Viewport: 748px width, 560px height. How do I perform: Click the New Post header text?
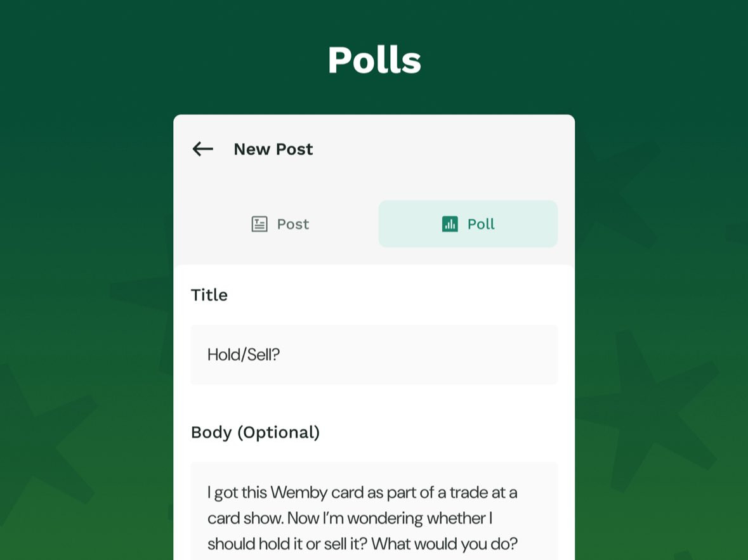[x=273, y=149]
